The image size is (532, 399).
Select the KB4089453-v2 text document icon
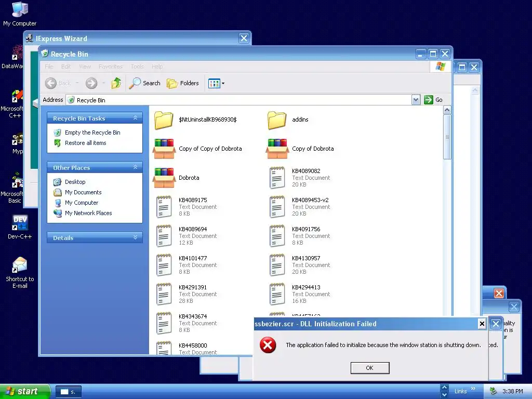[277, 207]
